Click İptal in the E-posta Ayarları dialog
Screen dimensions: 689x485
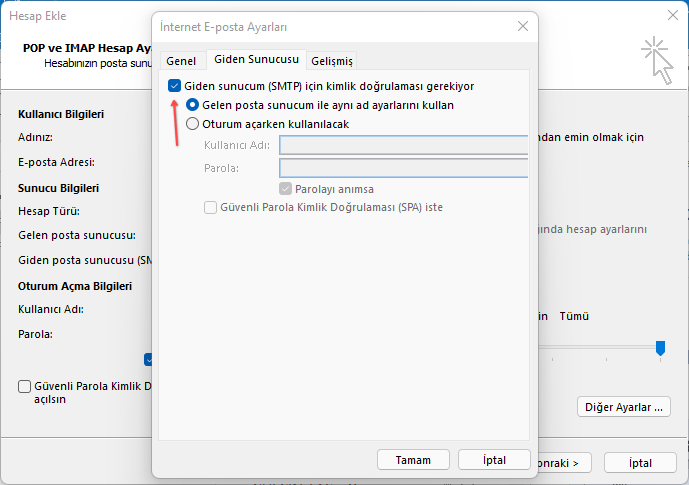point(494,460)
